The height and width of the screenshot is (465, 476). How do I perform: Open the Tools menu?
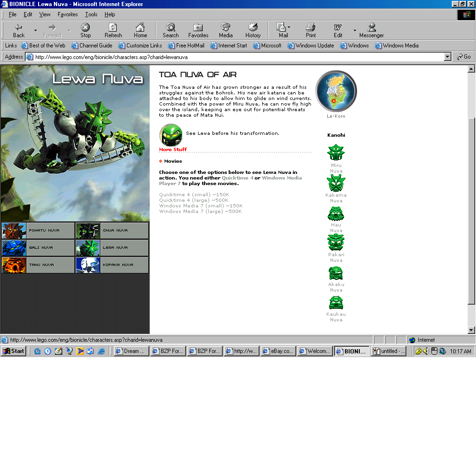(91, 14)
